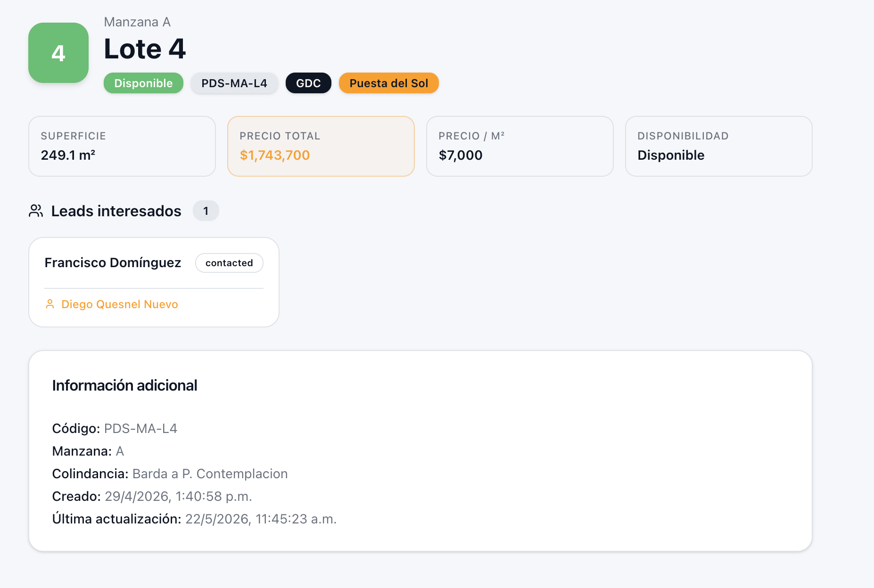Click the green Disponible status badge
874x588 pixels.
tap(143, 83)
